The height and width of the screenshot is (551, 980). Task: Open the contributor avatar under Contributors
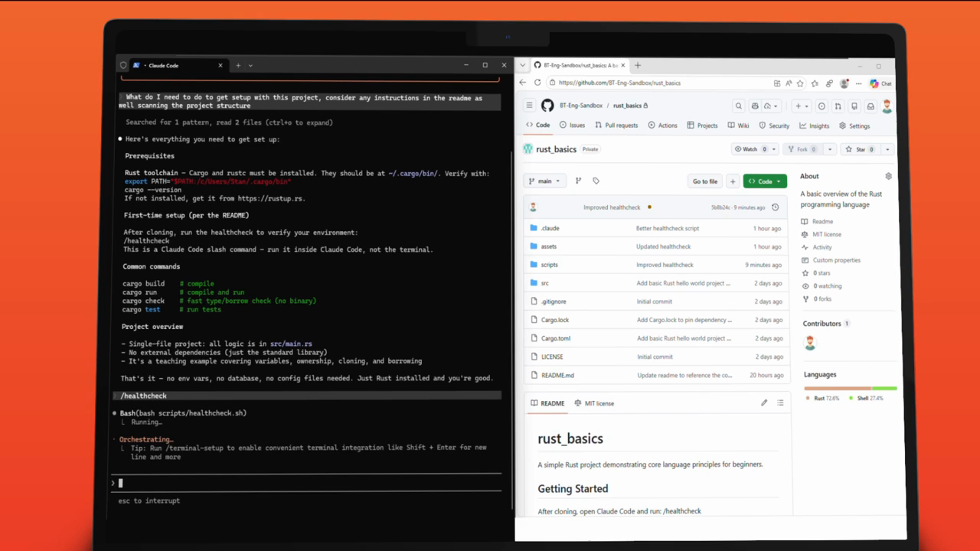pos(810,343)
